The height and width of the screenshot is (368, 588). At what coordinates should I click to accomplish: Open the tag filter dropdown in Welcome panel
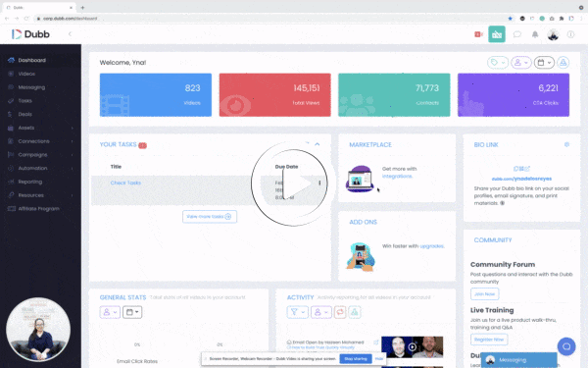click(x=498, y=63)
